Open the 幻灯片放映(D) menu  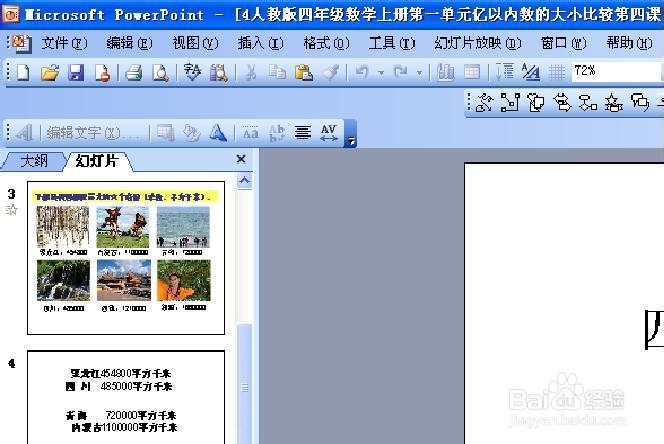(478, 43)
